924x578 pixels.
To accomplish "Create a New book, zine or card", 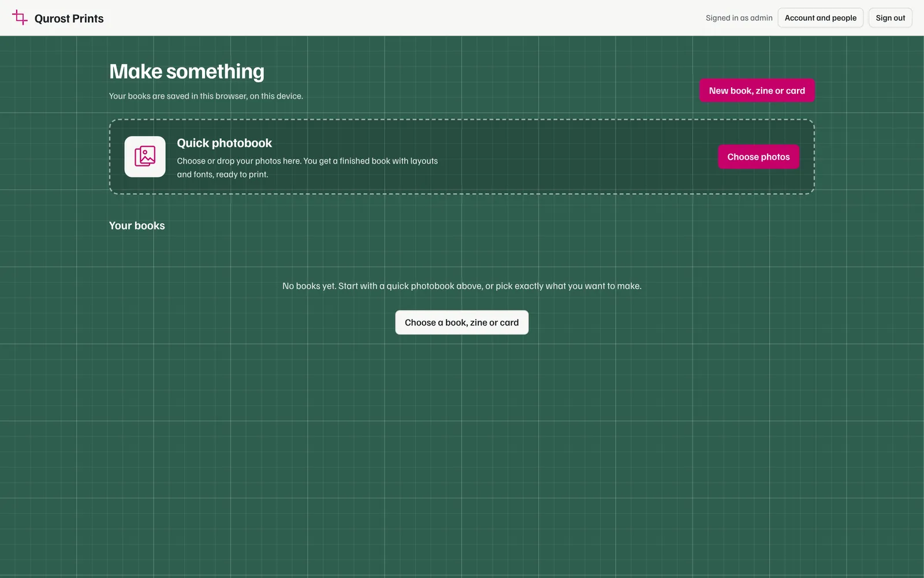I will 757,91.
